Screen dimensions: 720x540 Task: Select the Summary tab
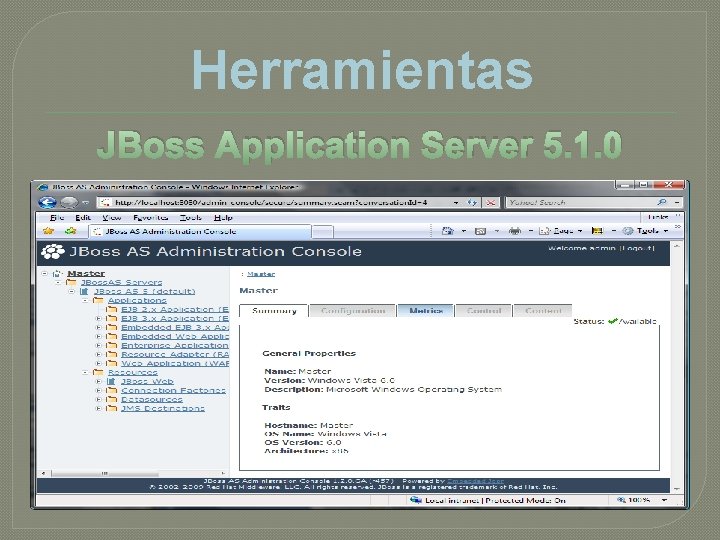click(x=274, y=311)
